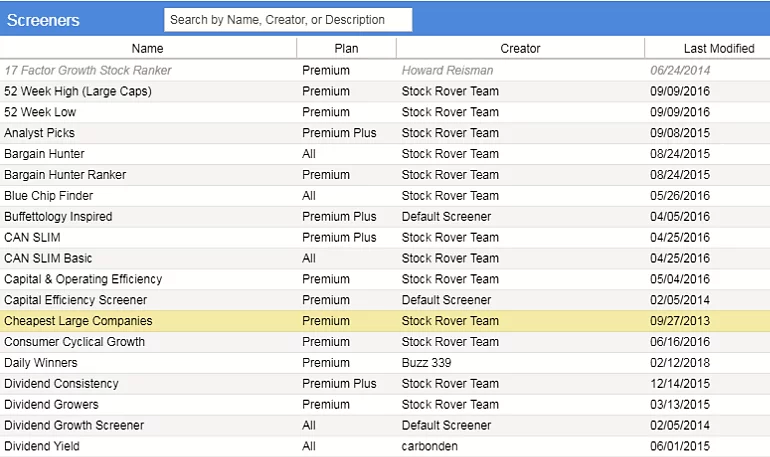This screenshot has height=457, width=770.
Task: Sort by Last Modified column header
Action: point(718,48)
